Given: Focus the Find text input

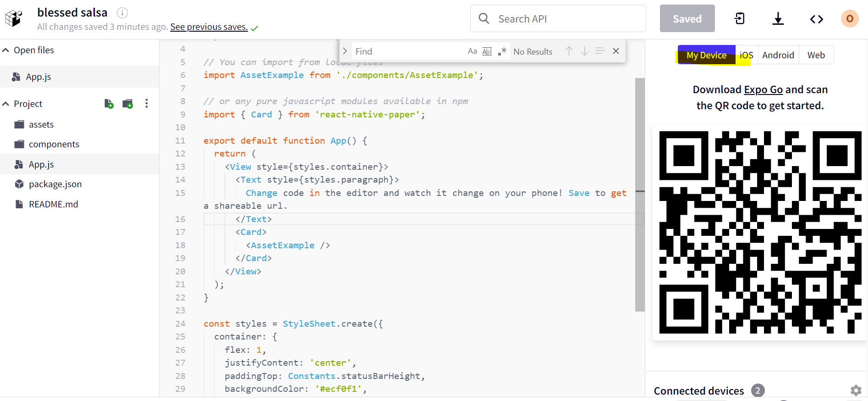Looking at the screenshot, I should pyautogui.click(x=408, y=51).
